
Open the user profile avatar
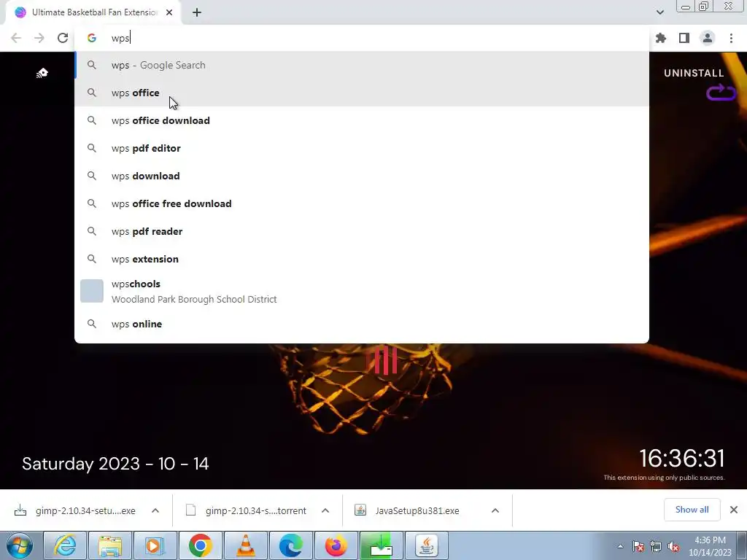[708, 38]
